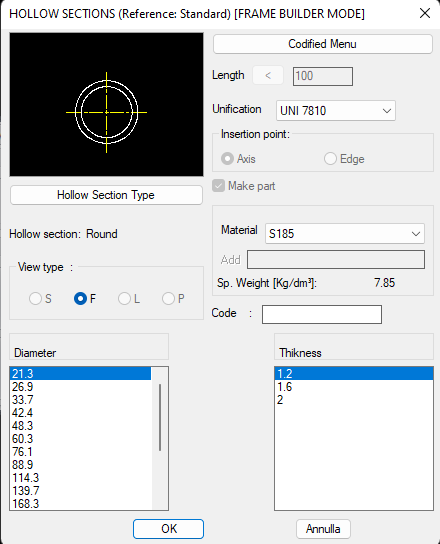This screenshot has width=440, height=544.
Task: Open the Codified Menu
Action: click(323, 44)
